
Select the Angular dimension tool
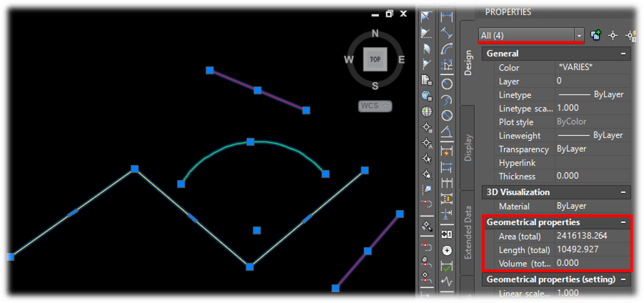click(x=447, y=131)
